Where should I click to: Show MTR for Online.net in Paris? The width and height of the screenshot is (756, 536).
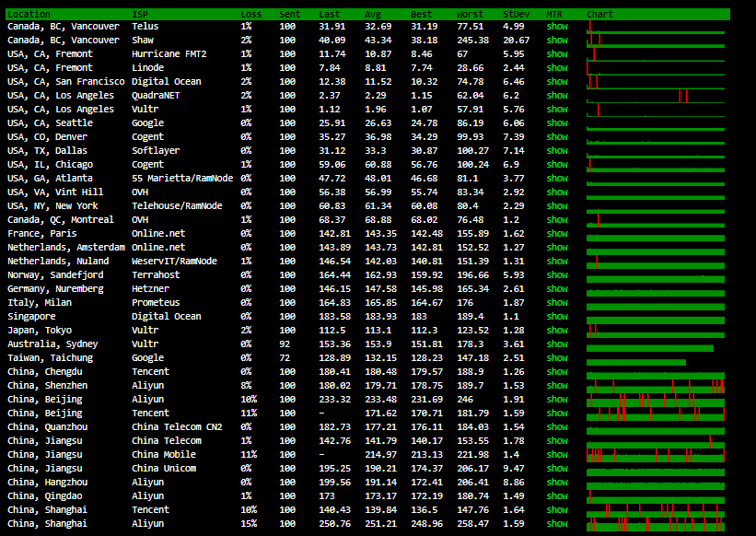[x=557, y=234]
